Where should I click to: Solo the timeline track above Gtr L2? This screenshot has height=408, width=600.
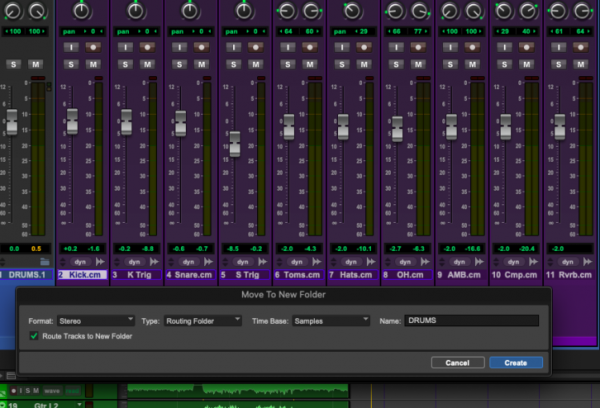(x=28, y=390)
